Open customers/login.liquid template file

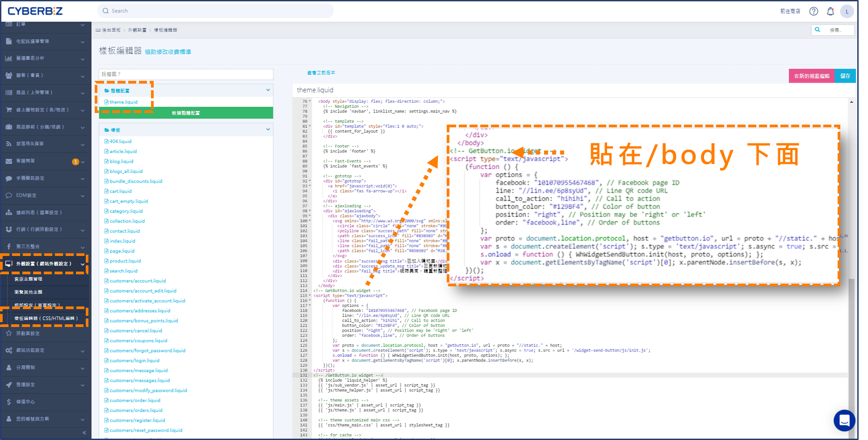point(134,360)
